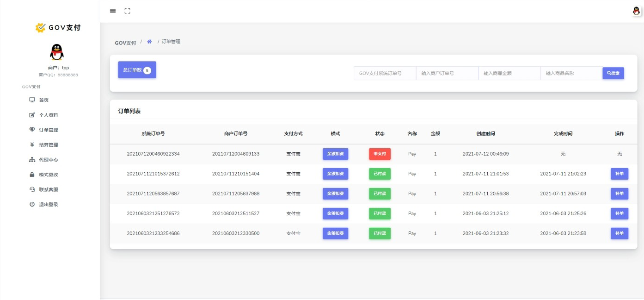
Task: Click the 搜索 search button
Action: pos(613,73)
